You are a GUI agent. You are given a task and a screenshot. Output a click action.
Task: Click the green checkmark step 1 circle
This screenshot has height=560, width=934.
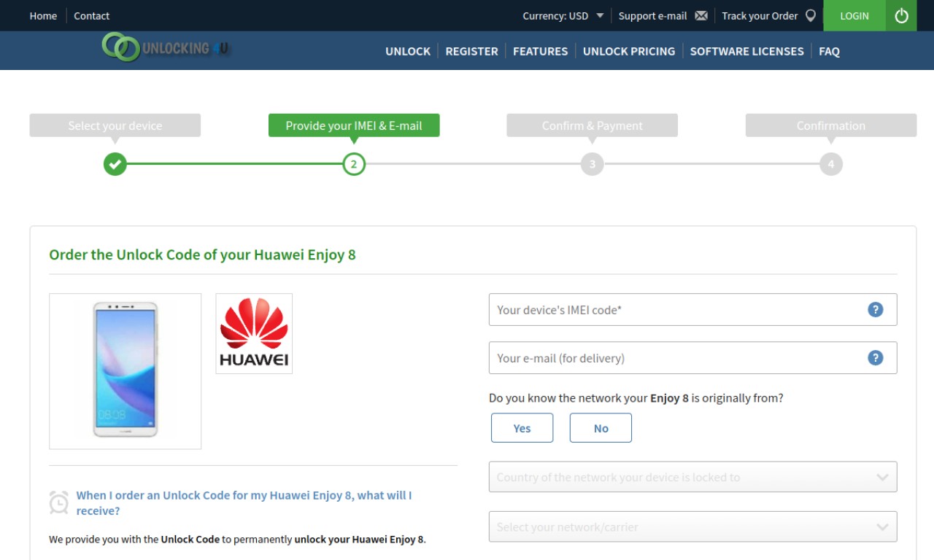(115, 164)
